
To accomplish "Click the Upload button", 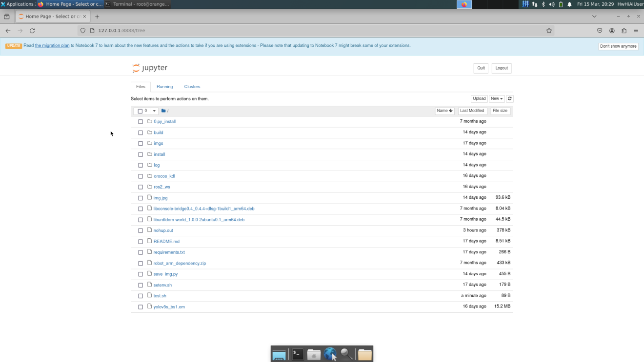I will (479, 98).
